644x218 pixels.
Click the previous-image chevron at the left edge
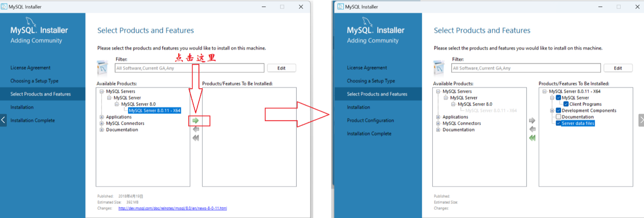tap(3, 120)
